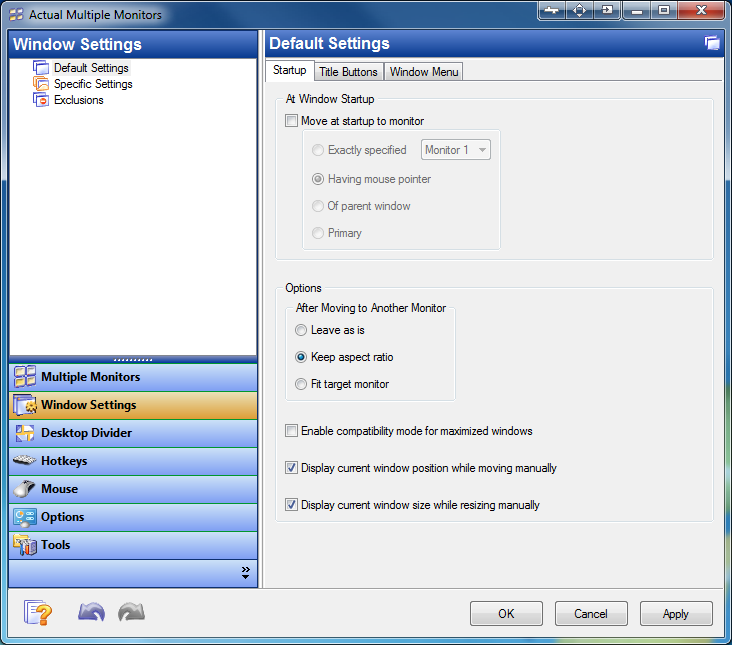
Task: Open the help icon at bottom left
Action: click(38, 612)
